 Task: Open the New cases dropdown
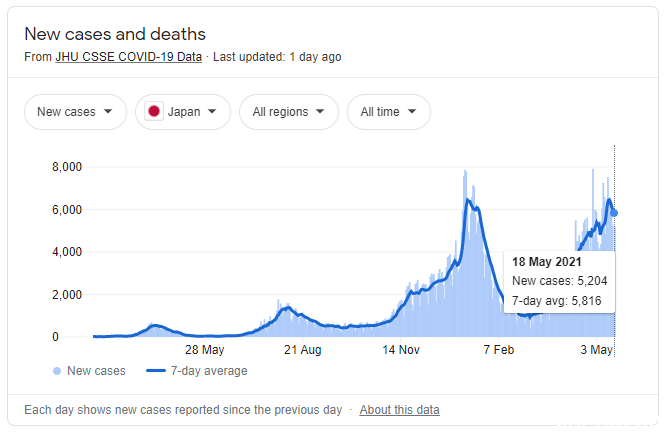coord(75,112)
